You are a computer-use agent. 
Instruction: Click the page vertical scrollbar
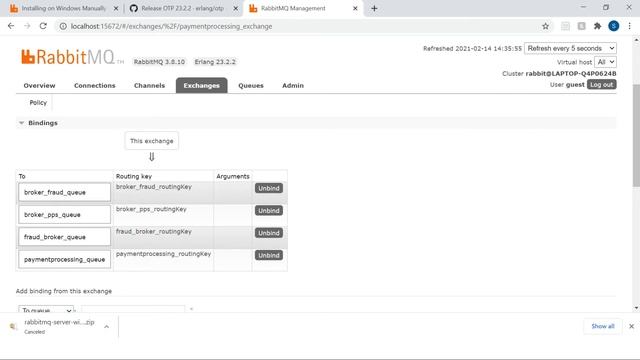(x=636, y=135)
